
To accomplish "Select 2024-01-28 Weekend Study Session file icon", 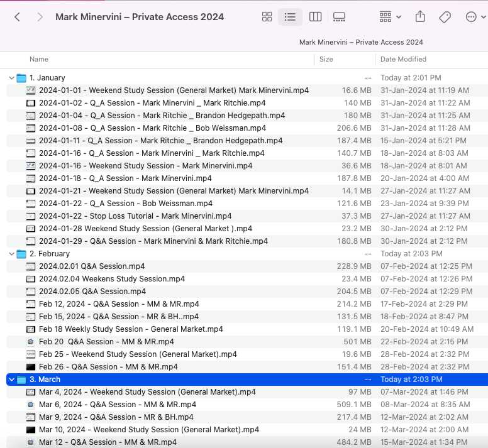I will 30,229.
